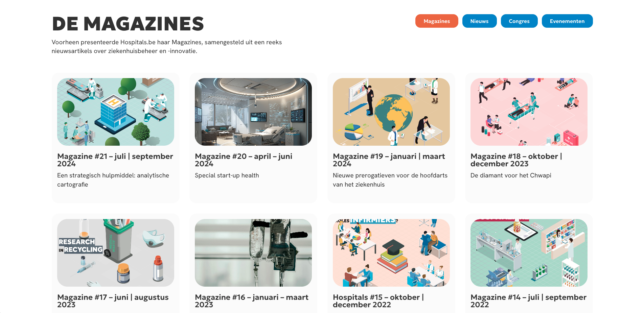Click Magazine #20 – april – juni 2024 title
644x313 pixels.
pos(244,160)
